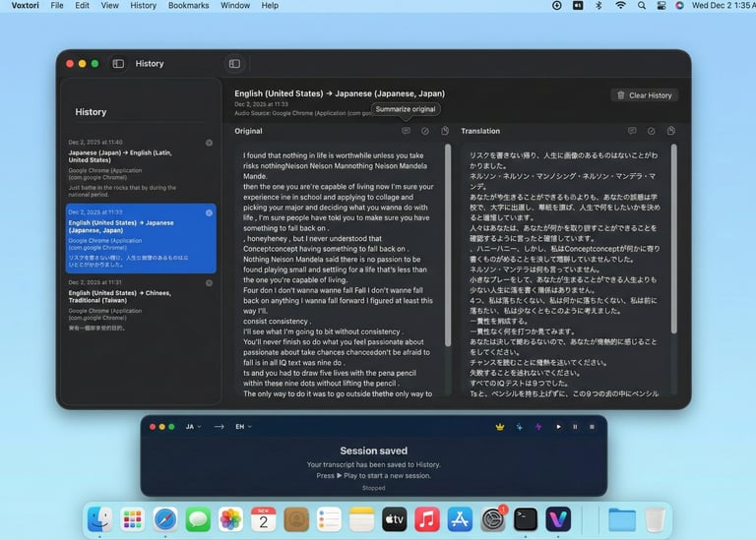Open Music from the Dock
The image size is (756, 540).
point(426,519)
